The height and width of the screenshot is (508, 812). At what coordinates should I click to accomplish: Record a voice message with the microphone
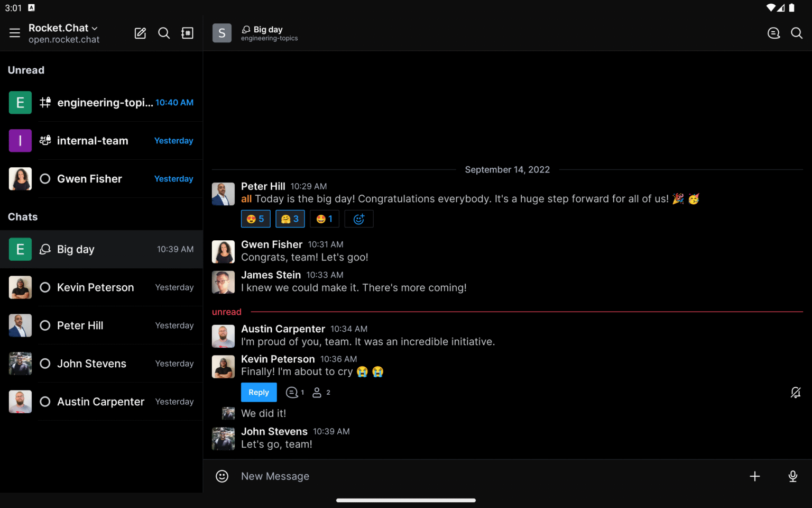[x=792, y=476]
